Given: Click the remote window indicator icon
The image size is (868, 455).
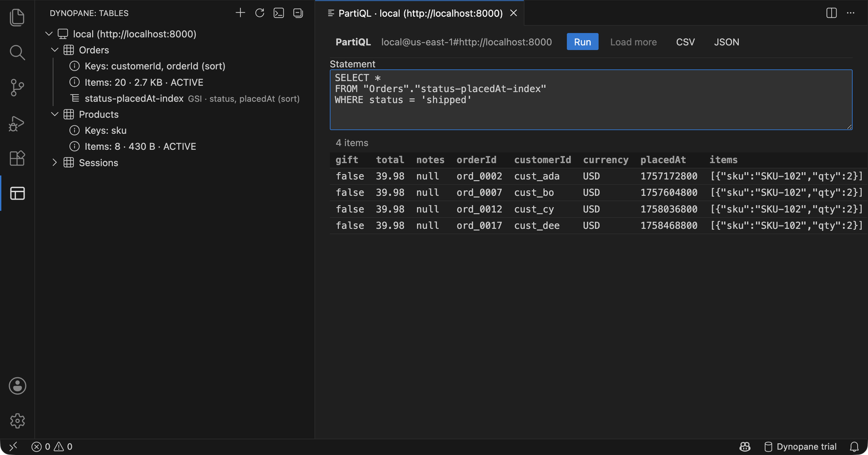Looking at the screenshot, I should tap(14, 446).
